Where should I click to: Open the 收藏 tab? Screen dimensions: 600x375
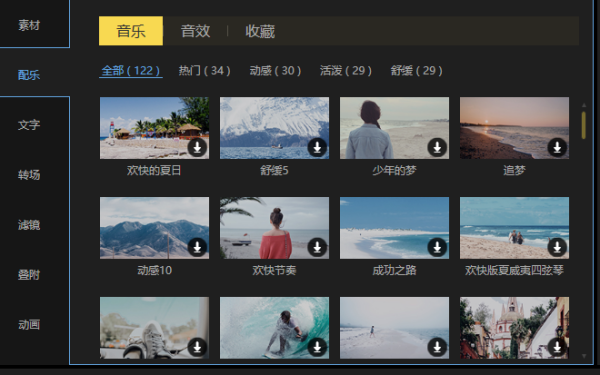click(260, 31)
